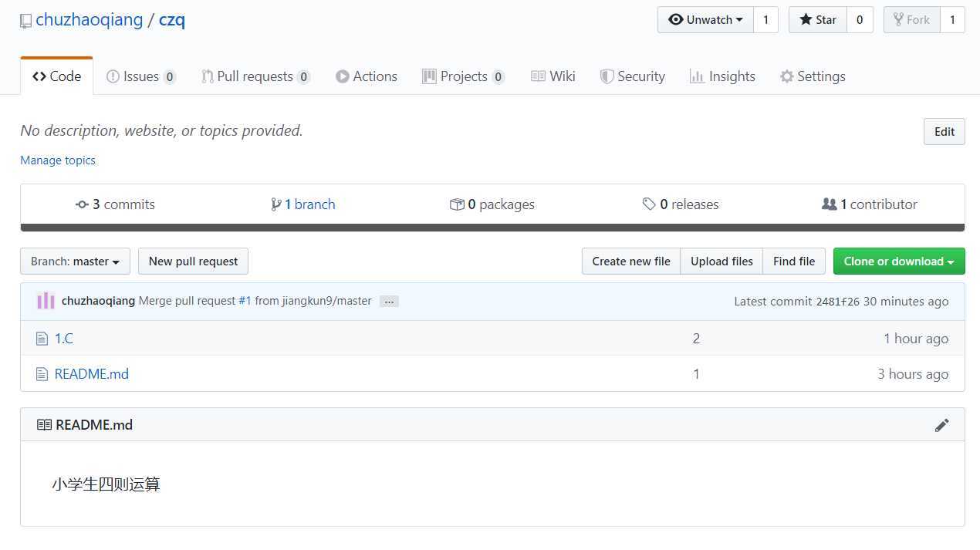Switch to the Pull requests tab
The image size is (980, 550).
[255, 76]
